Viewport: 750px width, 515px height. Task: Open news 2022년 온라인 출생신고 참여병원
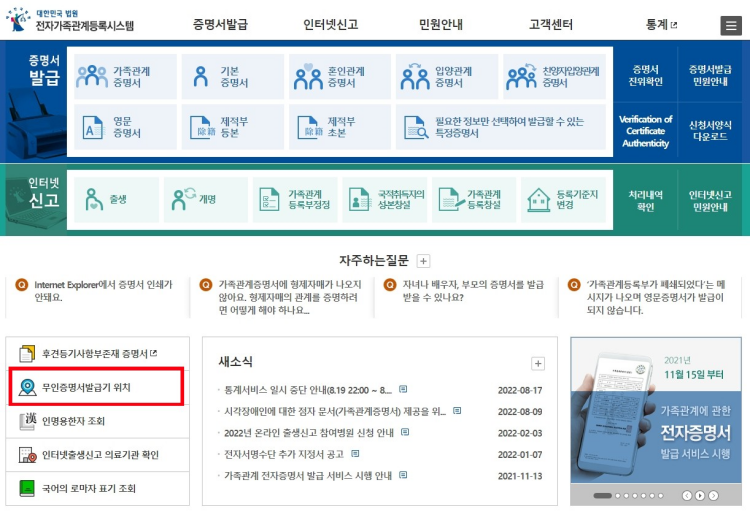coord(309,433)
